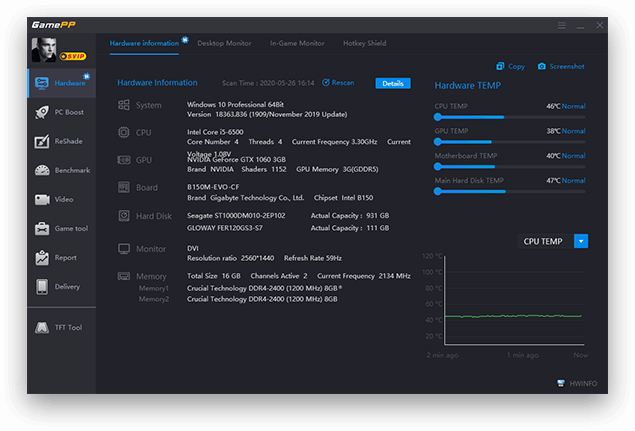
Task: Click the HWINFO icon
Action: (561, 383)
